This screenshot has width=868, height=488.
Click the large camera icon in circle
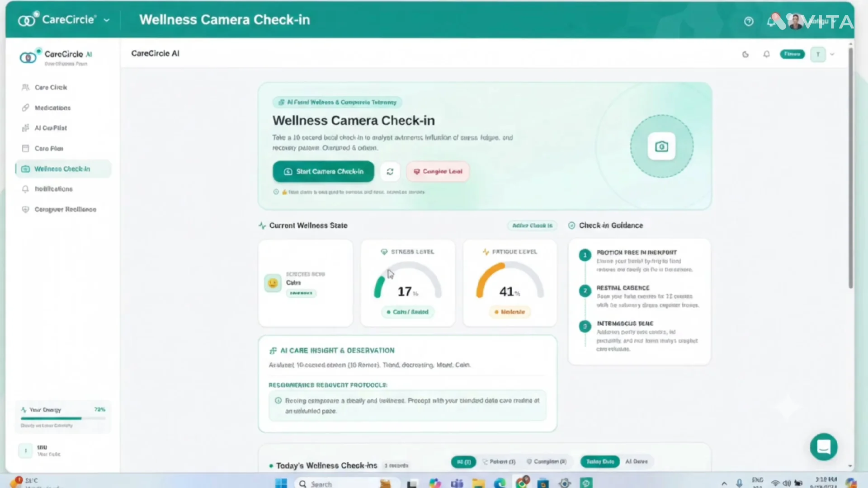pyautogui.click(x=661, y=146)
